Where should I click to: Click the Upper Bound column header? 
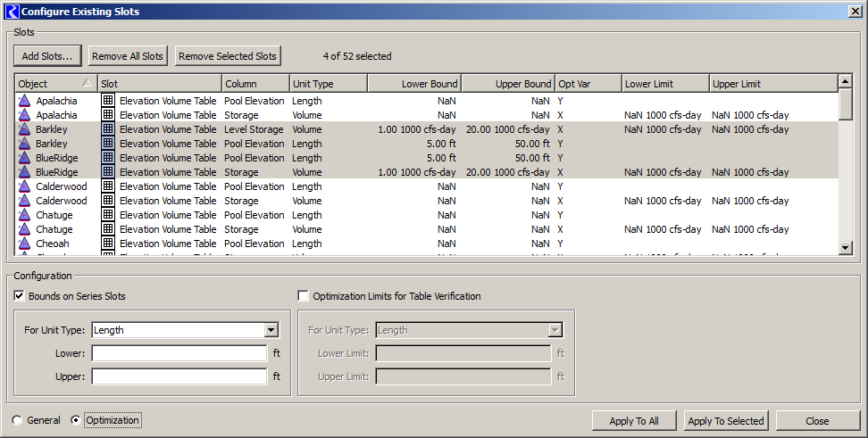coord(508,84)
